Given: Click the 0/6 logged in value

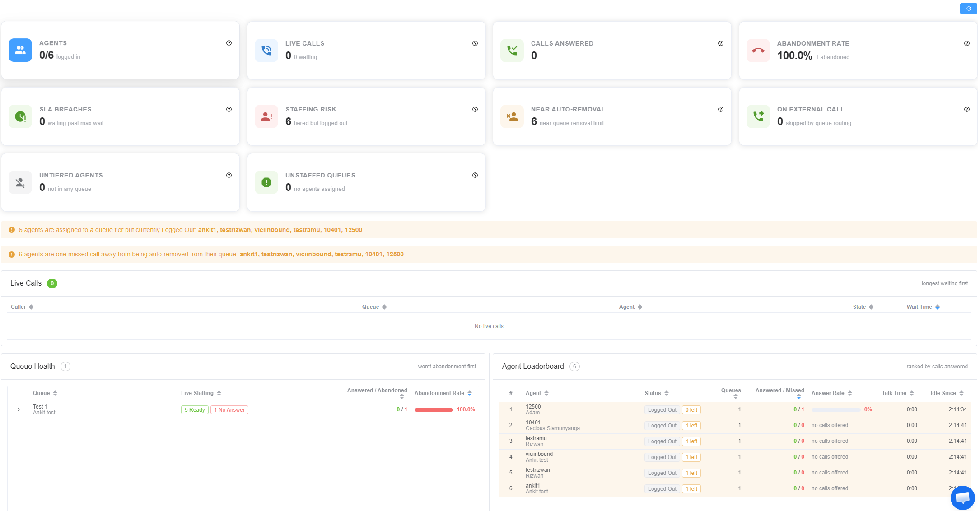Looking at the screenshot, I should (x=47, y=55).
